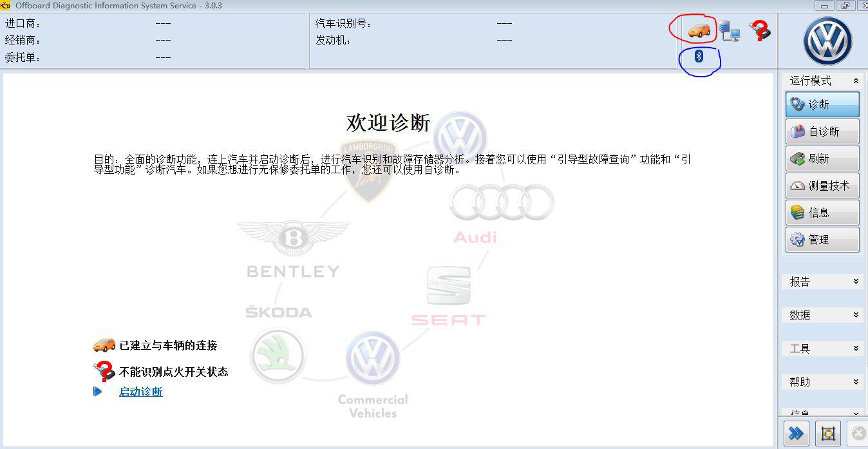The image size is (868, 449).
Task: Click the 发动机 label
Action: (333, 40)
